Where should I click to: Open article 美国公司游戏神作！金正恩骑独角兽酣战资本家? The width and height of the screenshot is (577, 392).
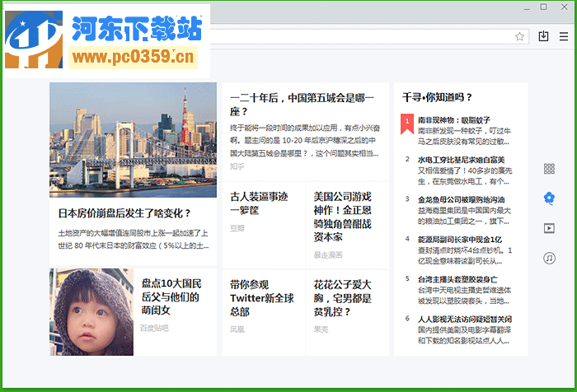343,217
